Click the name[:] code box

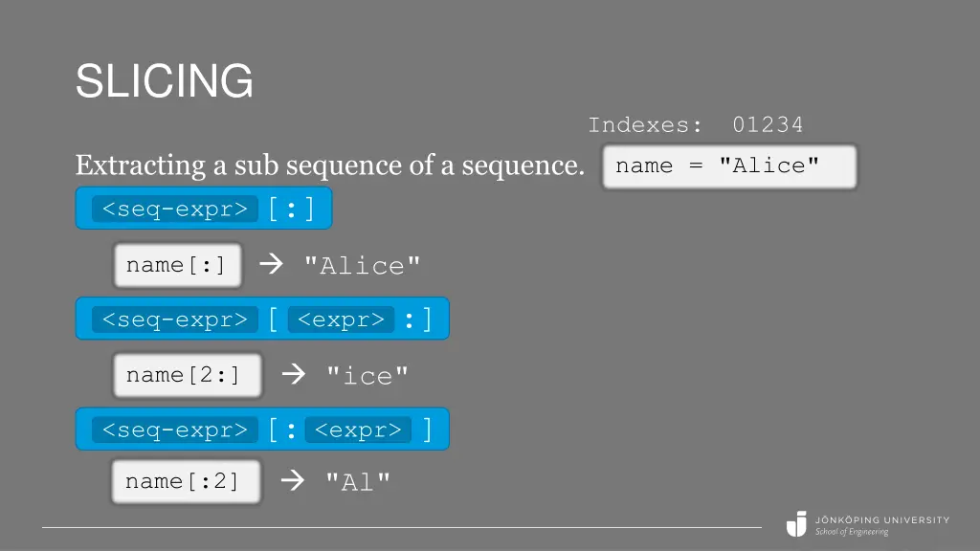pos(177,266)
